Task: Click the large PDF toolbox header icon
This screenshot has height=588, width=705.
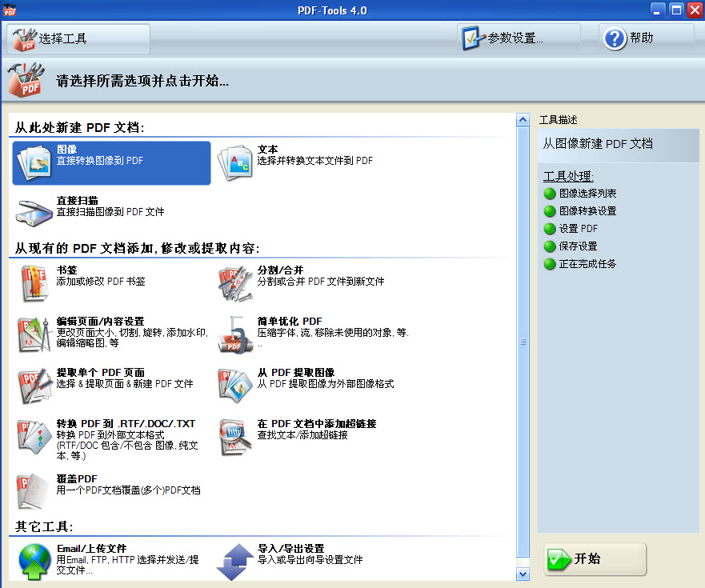Action: click(x=26, y=79)
